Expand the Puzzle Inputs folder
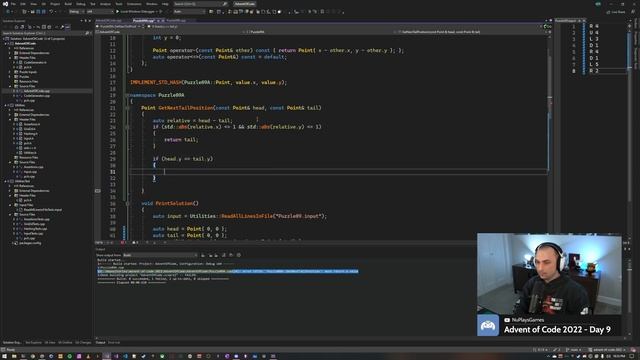Image resolution: width=640 pixels, height=360 pixels. click(x=10, y=72)
